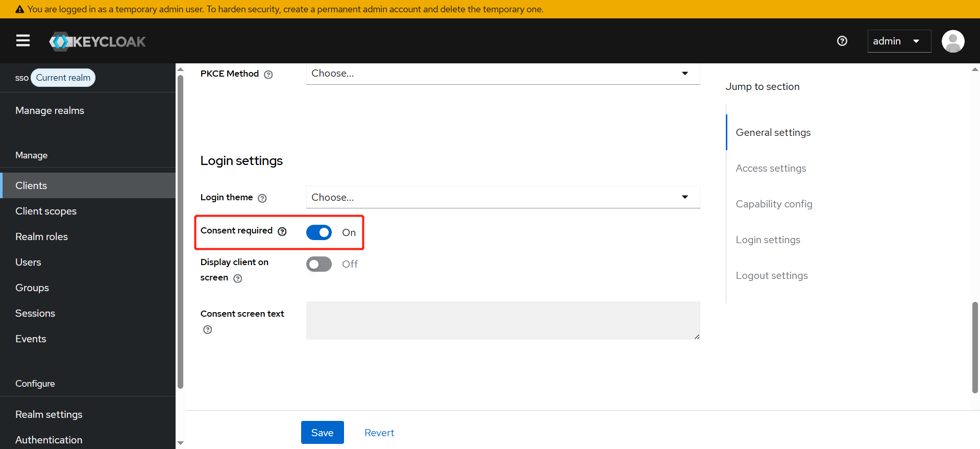This screenshot has height=449, width=980.
Task: Click the user avatar icon
Action: (x=953, y=41)
